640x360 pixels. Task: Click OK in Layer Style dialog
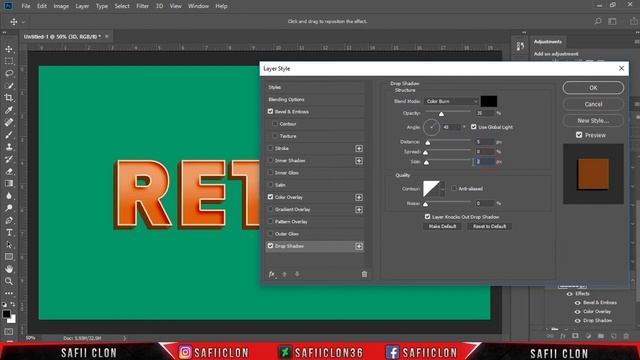click(593, 88)
